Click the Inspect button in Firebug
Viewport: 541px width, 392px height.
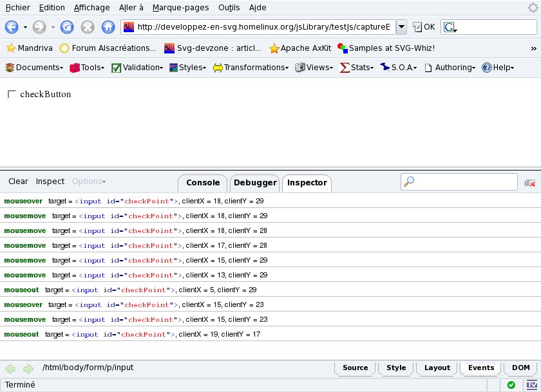click(50, 182)
